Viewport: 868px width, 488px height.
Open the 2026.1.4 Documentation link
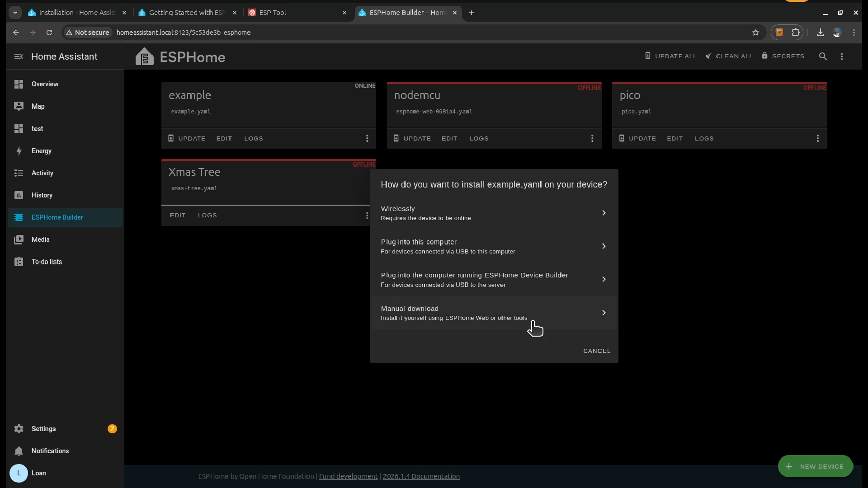421,476
